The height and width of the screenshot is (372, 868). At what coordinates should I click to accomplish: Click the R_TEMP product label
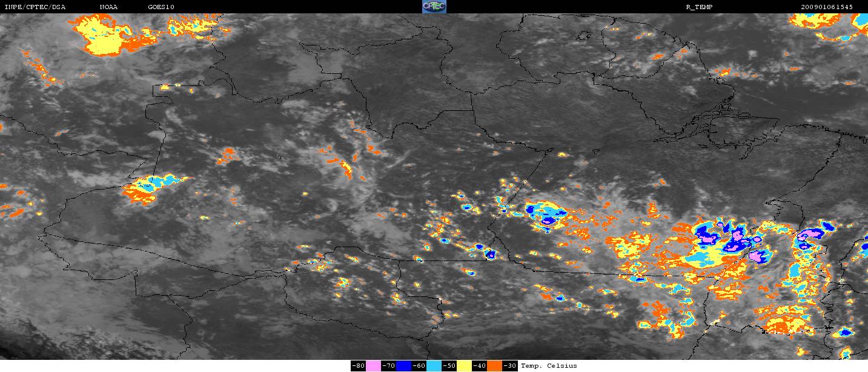(698, 7)
